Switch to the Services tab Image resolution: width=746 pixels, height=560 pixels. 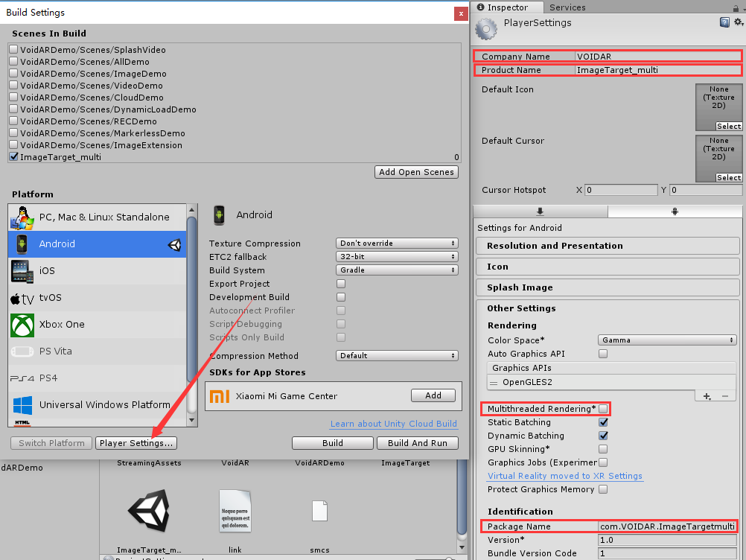click(x=567, y=7)
